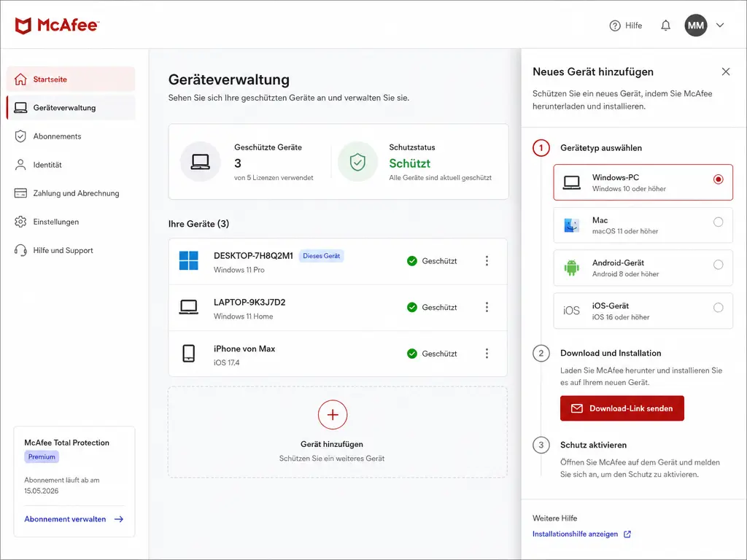Click the support headset icon

20,251
